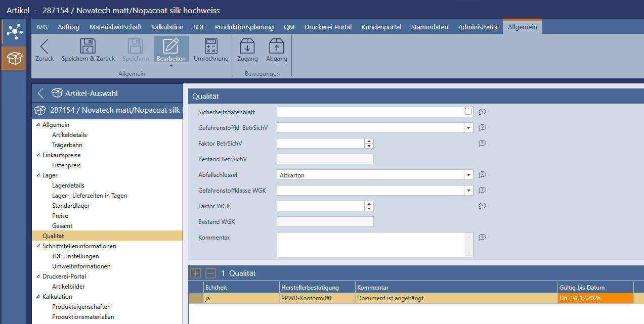Switch to the Stammdaten tab
Image resolution: width=644 pixels, height=324 pixels.
(430, 27)
